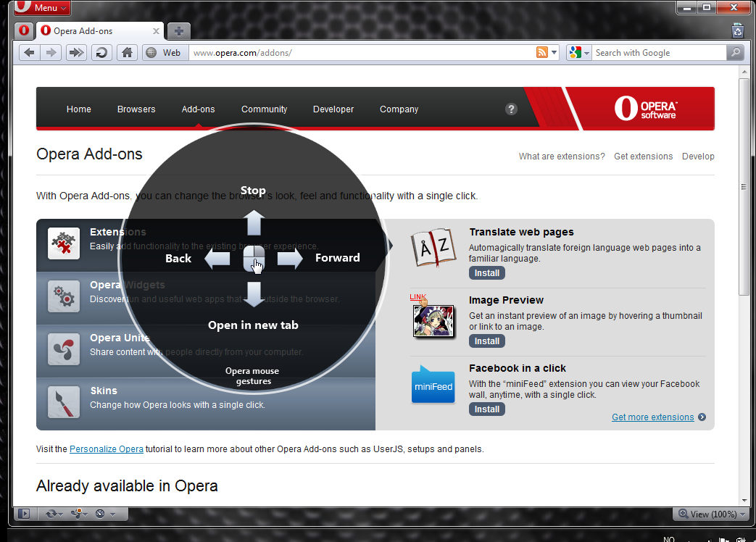Follow the "Develop" link
This screenshot has height=542, width=756.
coord(698,156)
